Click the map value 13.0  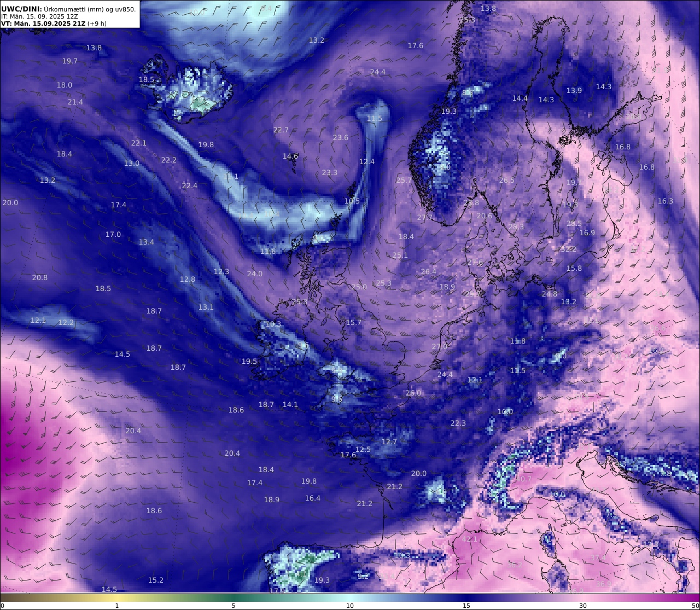point(132,164)
